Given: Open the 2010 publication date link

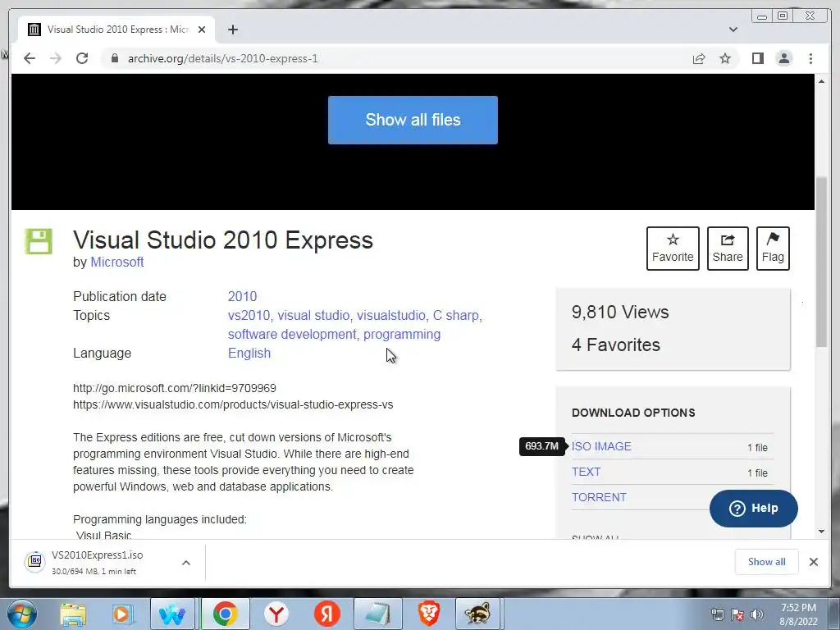Looking at the screenshot, I should tap(242, 296).
